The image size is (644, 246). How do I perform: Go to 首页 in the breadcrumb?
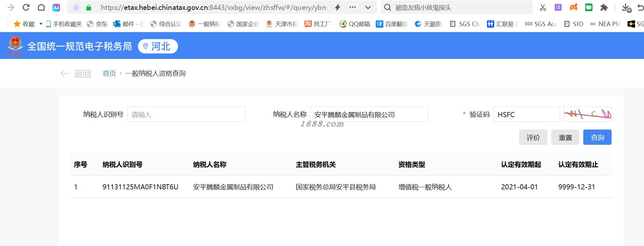point(109,74)
